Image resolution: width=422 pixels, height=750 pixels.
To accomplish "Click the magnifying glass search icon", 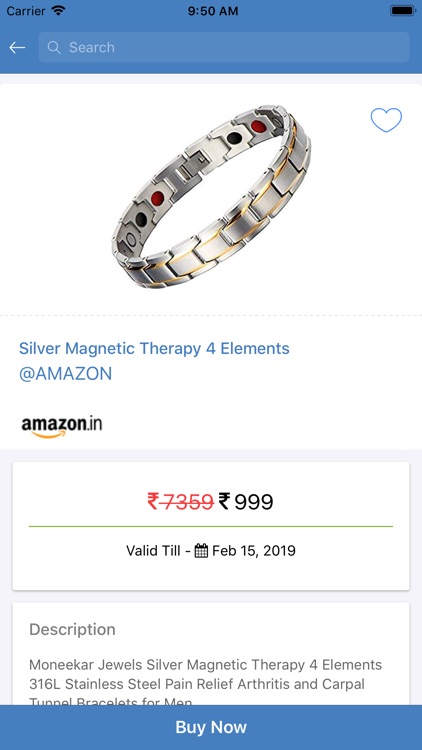I will pyautogui.click(x=54, y=47).
